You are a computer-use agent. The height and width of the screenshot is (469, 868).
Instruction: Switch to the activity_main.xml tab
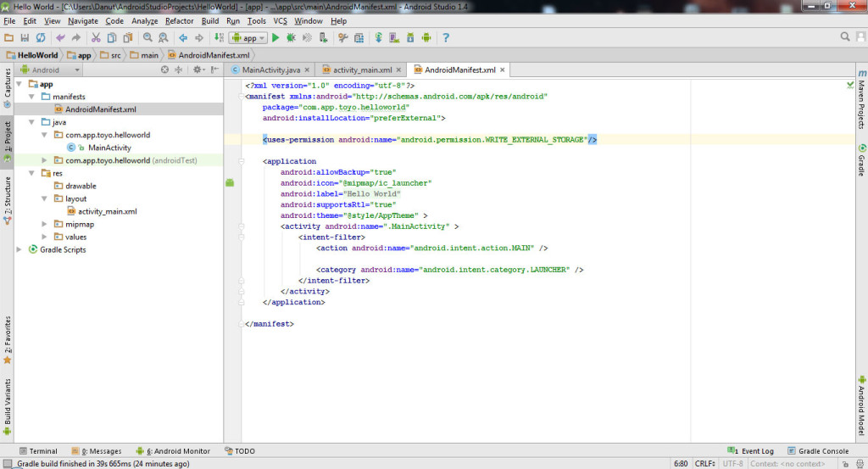[362, 70]
